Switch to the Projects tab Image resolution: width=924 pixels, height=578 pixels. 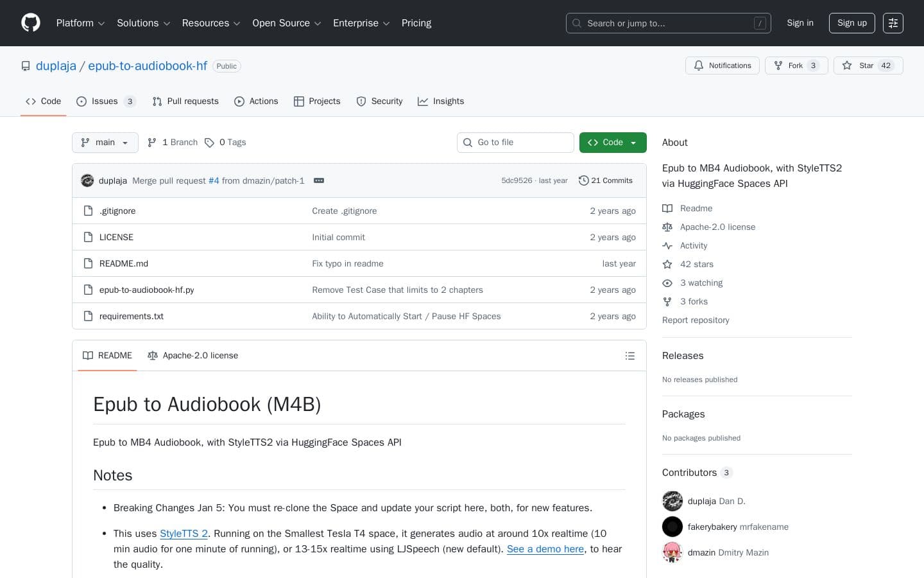pos(316,101)
